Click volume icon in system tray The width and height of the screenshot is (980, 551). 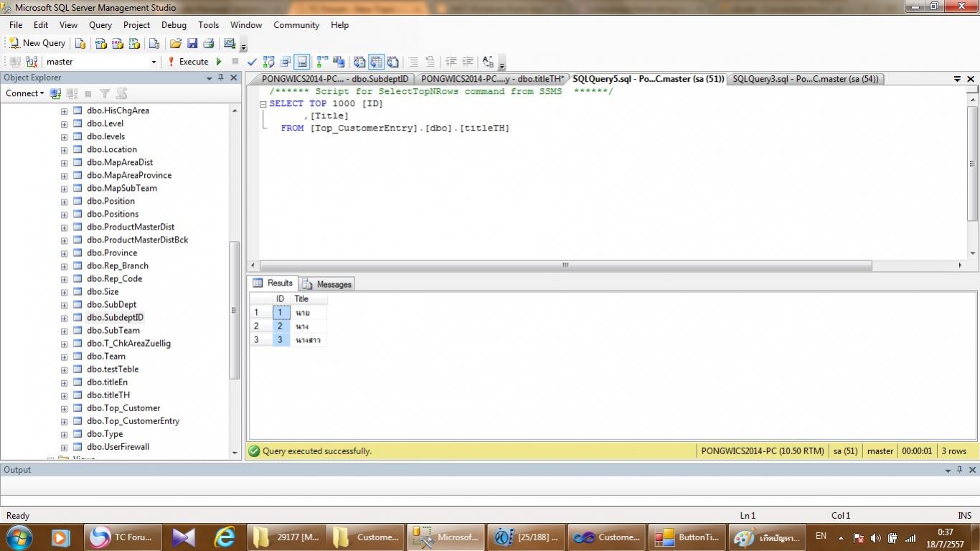(x=875, y=538)
